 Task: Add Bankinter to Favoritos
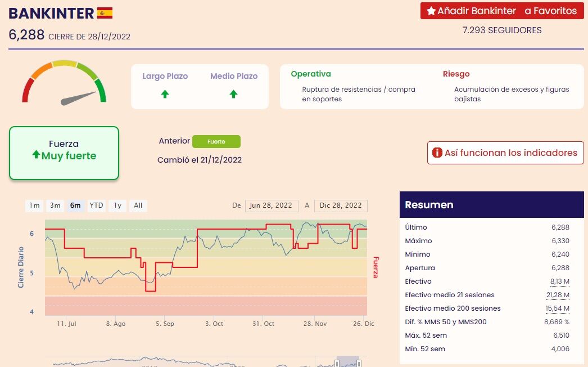click(502, 11)
